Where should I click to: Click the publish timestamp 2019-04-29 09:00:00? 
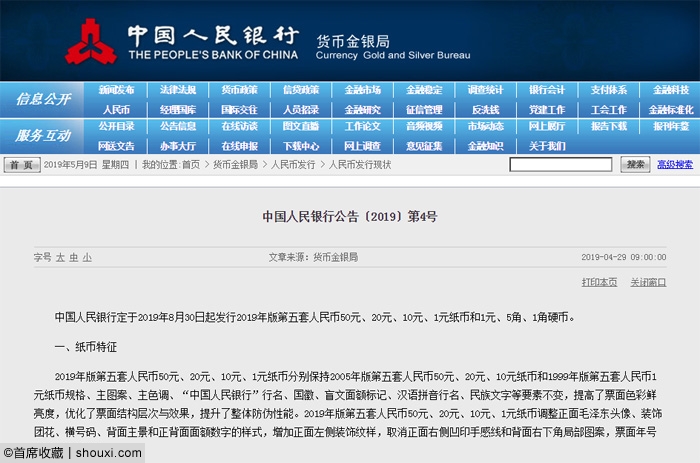tap(624, 257)
